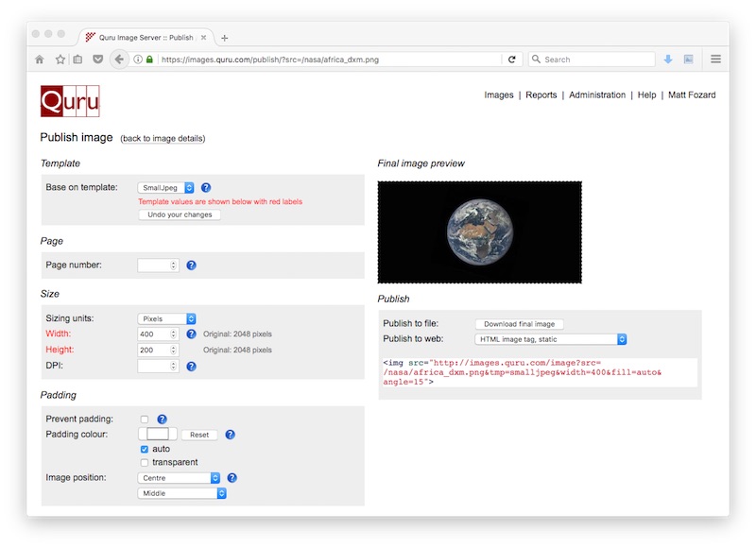This screenshot has width=756, height=548.
Task: Click the final image preview thumbnail
Action: (x=480, y=231)
